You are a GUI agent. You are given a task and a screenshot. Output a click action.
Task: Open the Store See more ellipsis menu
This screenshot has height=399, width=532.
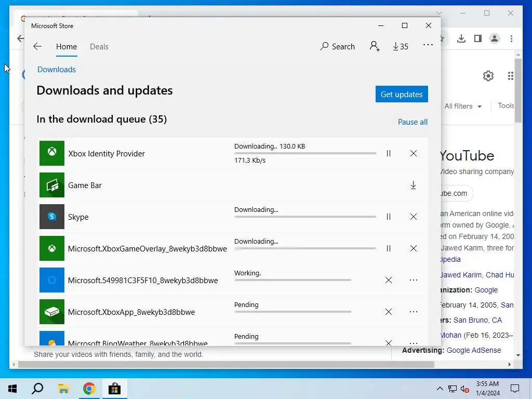(428, 45)
